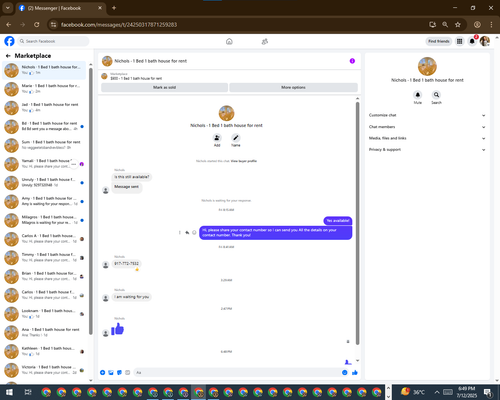The image size is (500, 400).
Task: Click the reply arrow beside the contact message
Action: pyautogui.click(x=187, y=233)
